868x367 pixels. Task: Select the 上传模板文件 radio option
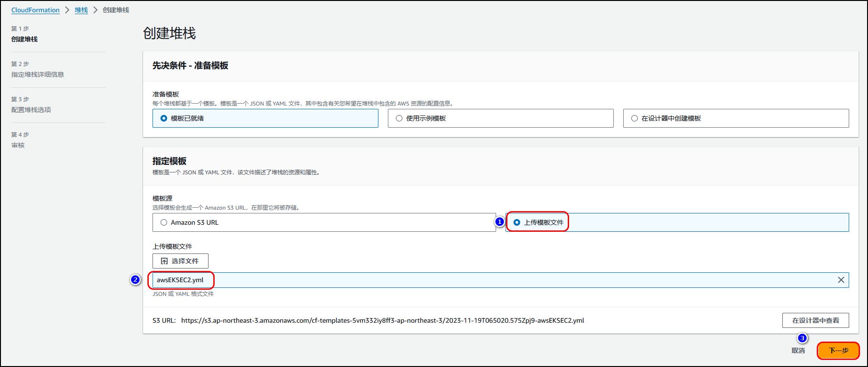click(x=677, y=222)
